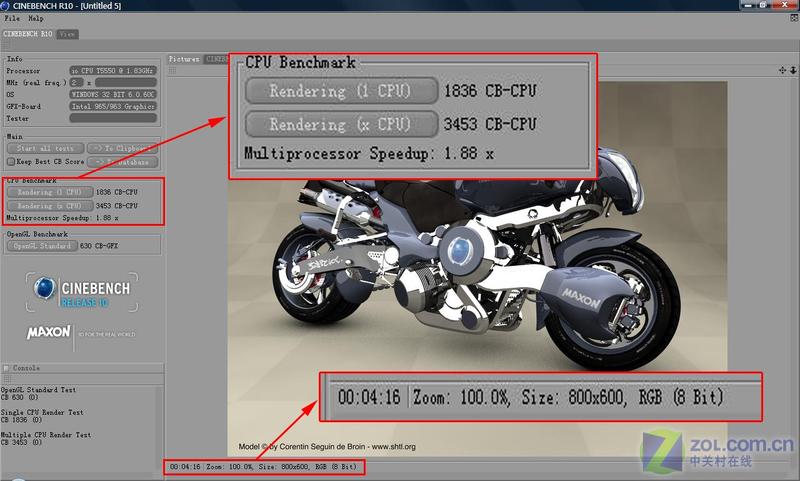
Task: Click the small status bar "Zoom: 100.0%" text
Action: tap(230, 467)
